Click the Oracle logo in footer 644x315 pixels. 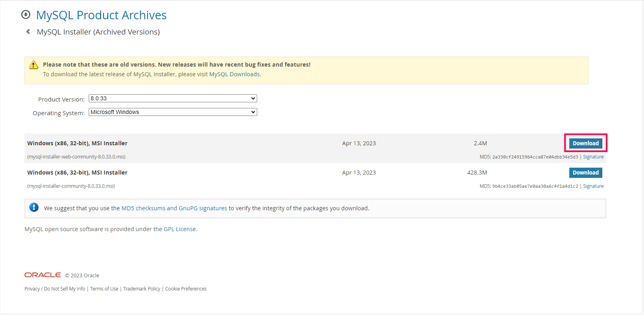point(43,275)
